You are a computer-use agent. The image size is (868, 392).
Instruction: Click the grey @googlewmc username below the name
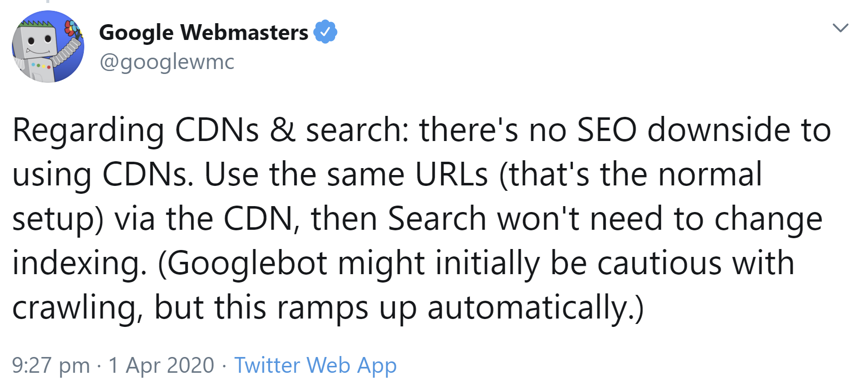[x=167, y=62]
